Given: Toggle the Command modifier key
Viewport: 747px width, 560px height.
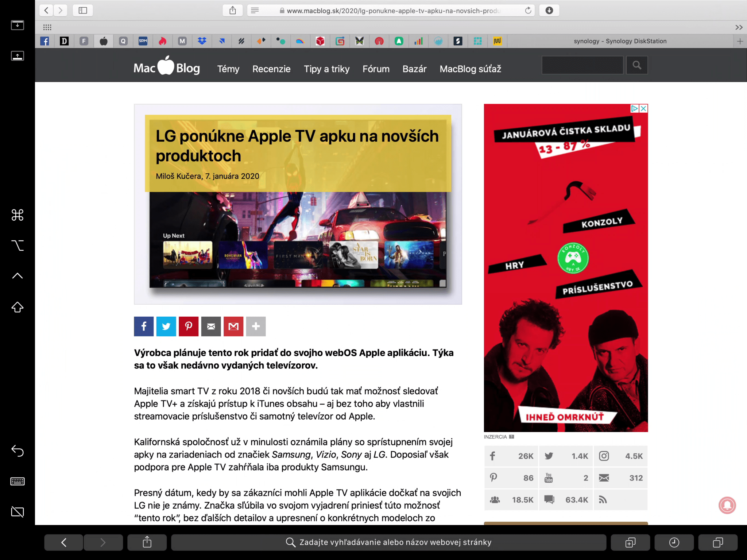Looking at the screenshot, I should pos(17,215).
